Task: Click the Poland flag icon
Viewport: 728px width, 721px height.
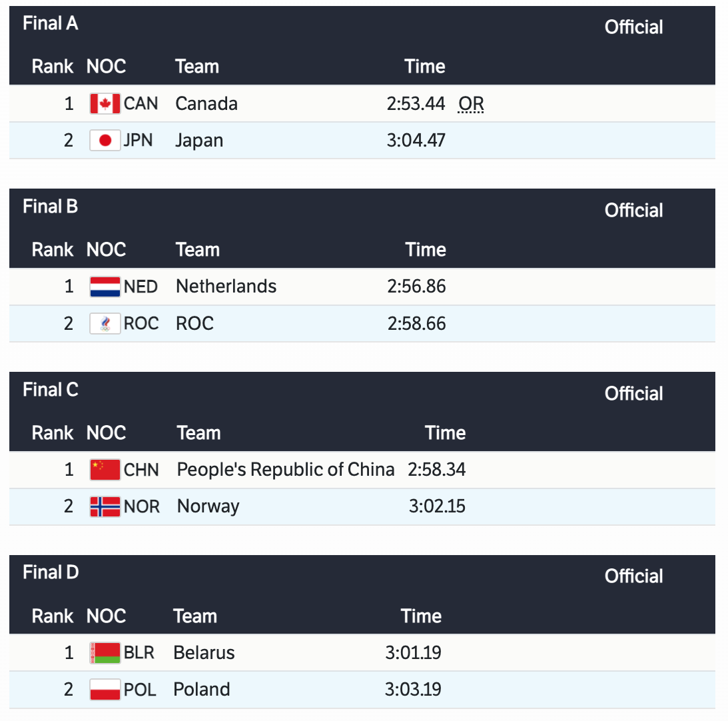Action: click(x=105, y=690)
